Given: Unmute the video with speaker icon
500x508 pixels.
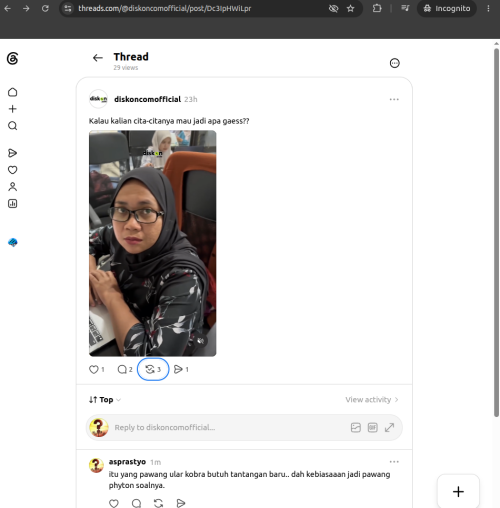Looking at the screenshot, I should (200, 341).
